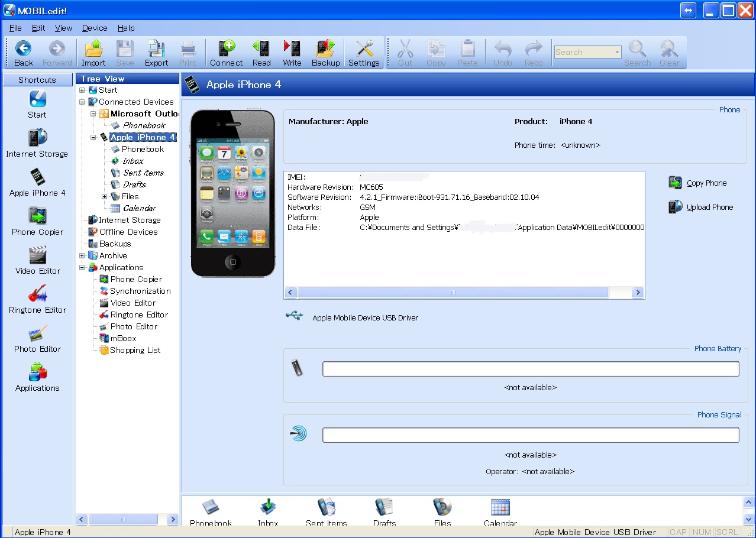Open Internet Storage shortcut

click(x=37, y=143)
